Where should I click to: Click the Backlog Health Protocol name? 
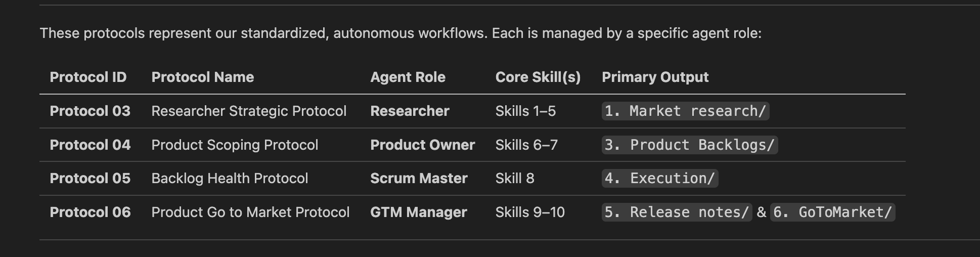click(230, 178)
